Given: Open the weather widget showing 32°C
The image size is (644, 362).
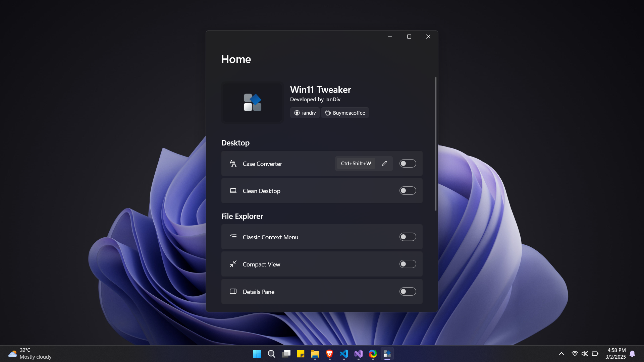Looking at the screenshot, I should (30, 354).
